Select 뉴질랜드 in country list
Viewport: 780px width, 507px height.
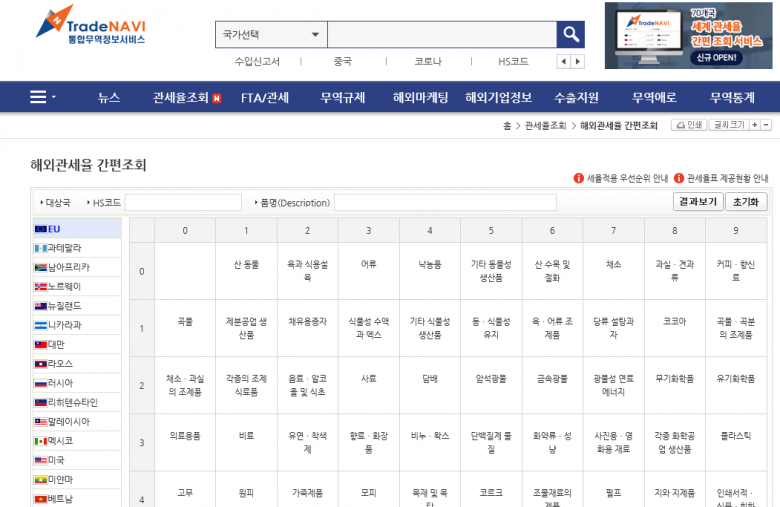(77, 306)
